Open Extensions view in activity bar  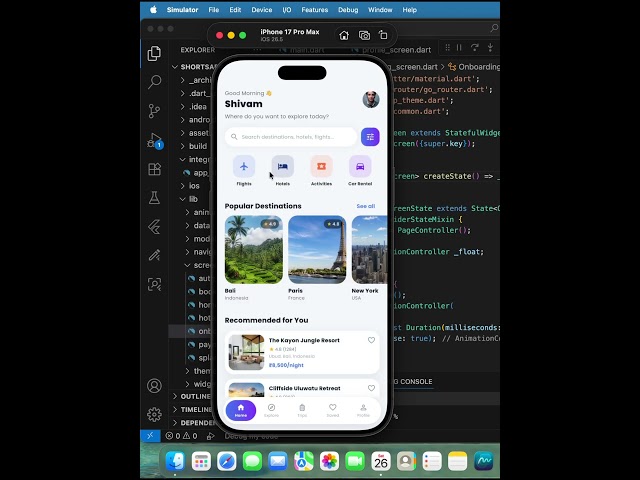tap(154, 169)
